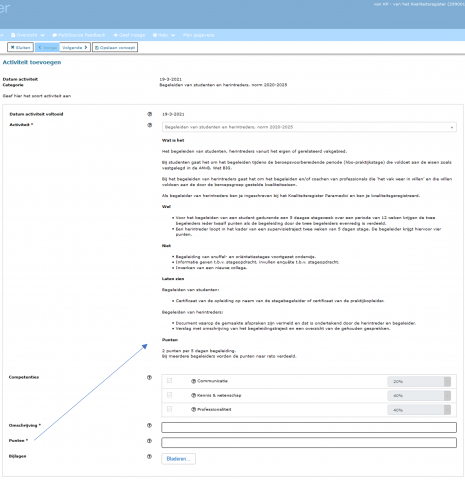
Task: Toggle the Communicatie checkbox
Action: coord(169,380)
